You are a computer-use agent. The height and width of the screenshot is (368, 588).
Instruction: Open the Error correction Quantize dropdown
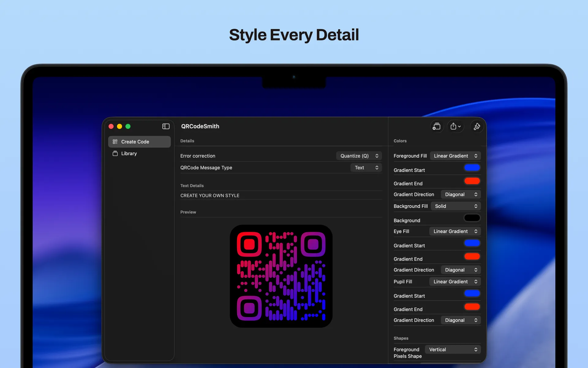click(359, 156)
